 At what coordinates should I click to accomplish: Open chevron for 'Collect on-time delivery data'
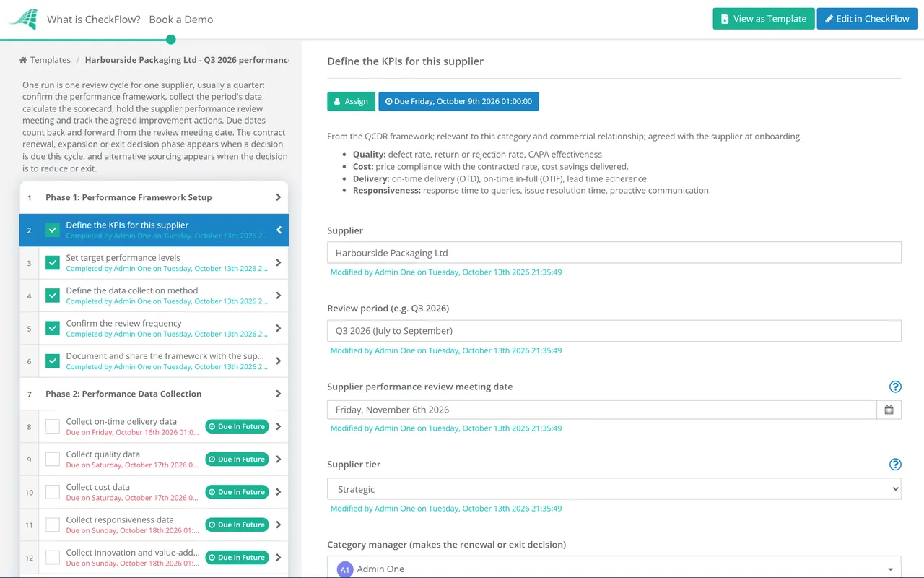pos(279,426)
